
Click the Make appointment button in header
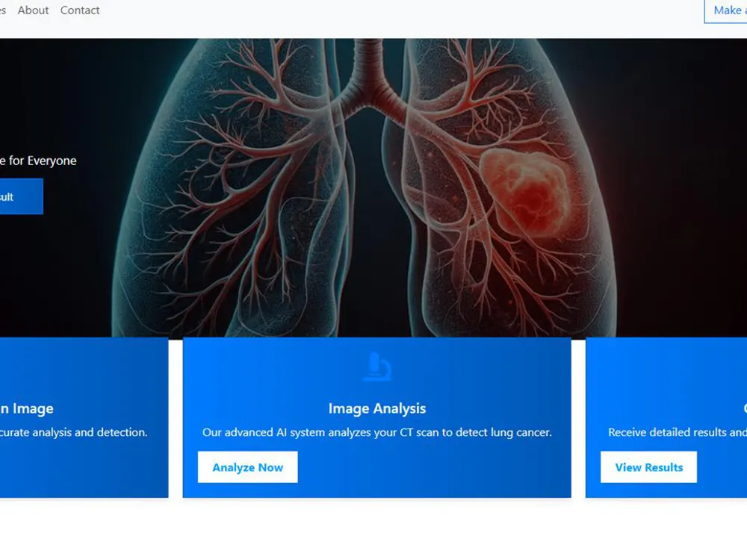pos(725,10)
